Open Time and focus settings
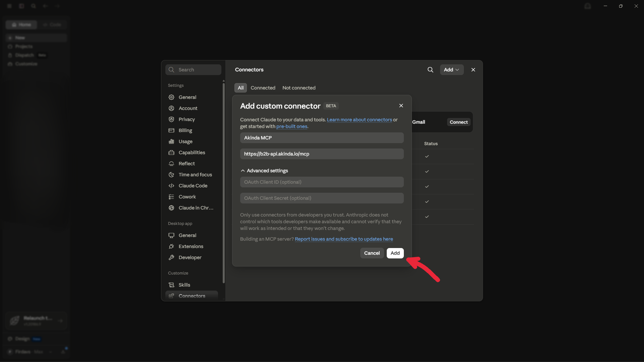 [192, 175]
